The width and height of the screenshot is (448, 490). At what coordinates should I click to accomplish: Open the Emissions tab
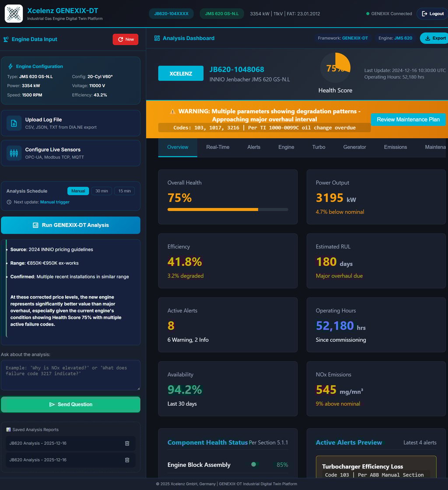click(395, 147)
